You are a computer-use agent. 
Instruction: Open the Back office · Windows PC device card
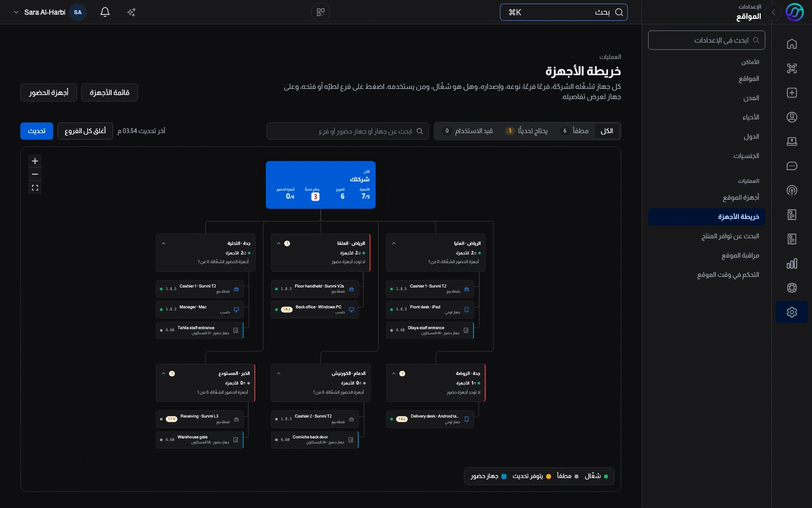[315, 309]
